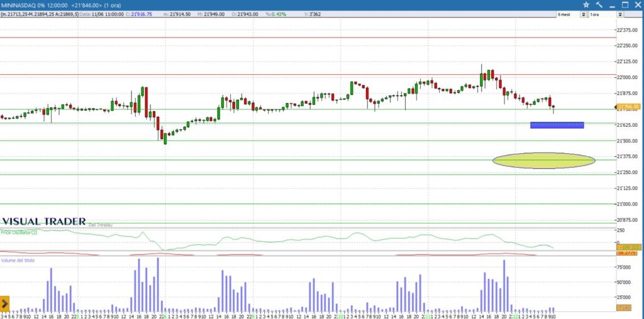The width and height of the screenshot is (644, 319).
Task: Click the 'Dati Intraday' label
Action: 100,225
